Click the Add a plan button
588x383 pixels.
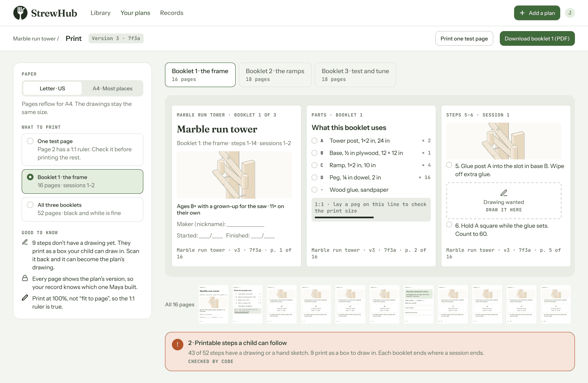click(537, 13)
